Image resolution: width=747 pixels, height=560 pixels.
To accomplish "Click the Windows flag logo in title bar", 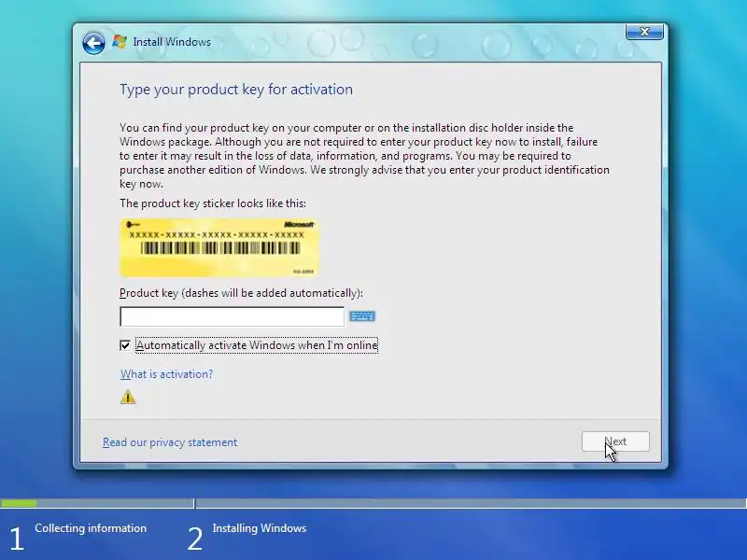I will (120, 41).
